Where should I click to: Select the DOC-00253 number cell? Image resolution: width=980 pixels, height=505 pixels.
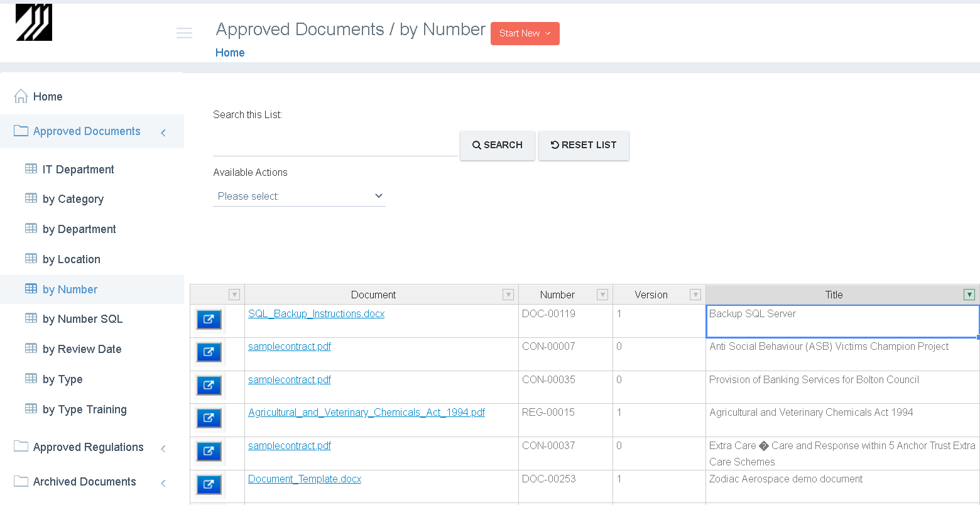[x=565, y=486]
